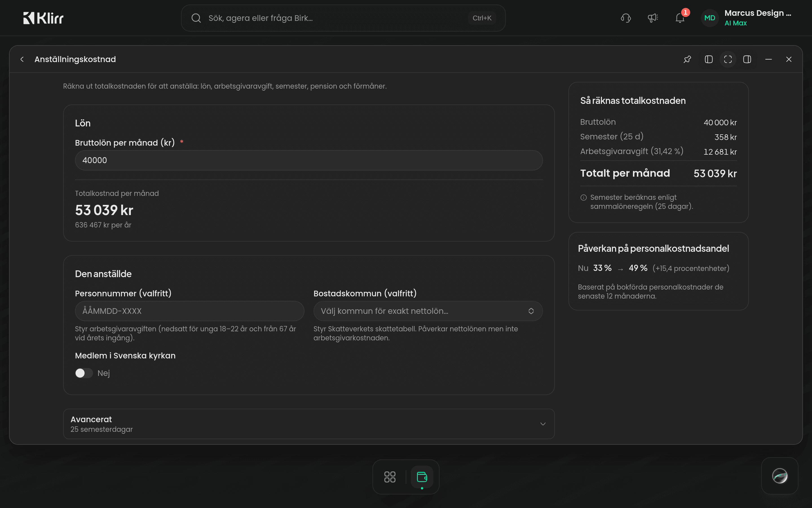
Task: Go back with the left arrow
Action: 22,60
